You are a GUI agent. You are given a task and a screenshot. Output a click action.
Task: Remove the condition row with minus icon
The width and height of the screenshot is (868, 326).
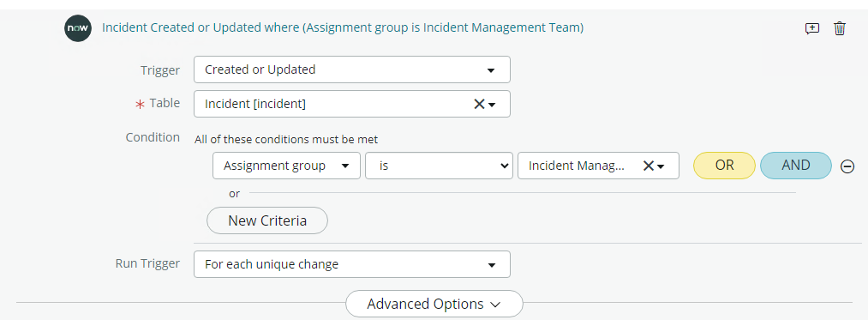pos(847,166)
